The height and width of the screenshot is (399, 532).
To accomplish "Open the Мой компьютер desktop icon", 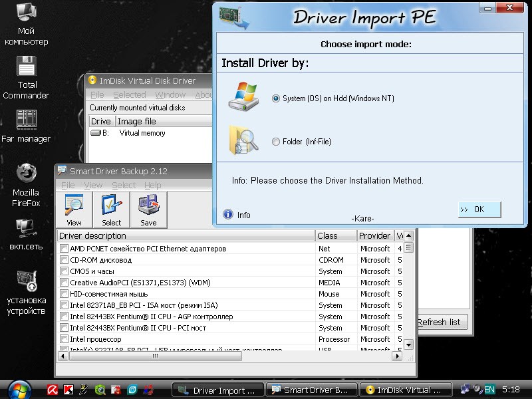I will click(26, 24).
